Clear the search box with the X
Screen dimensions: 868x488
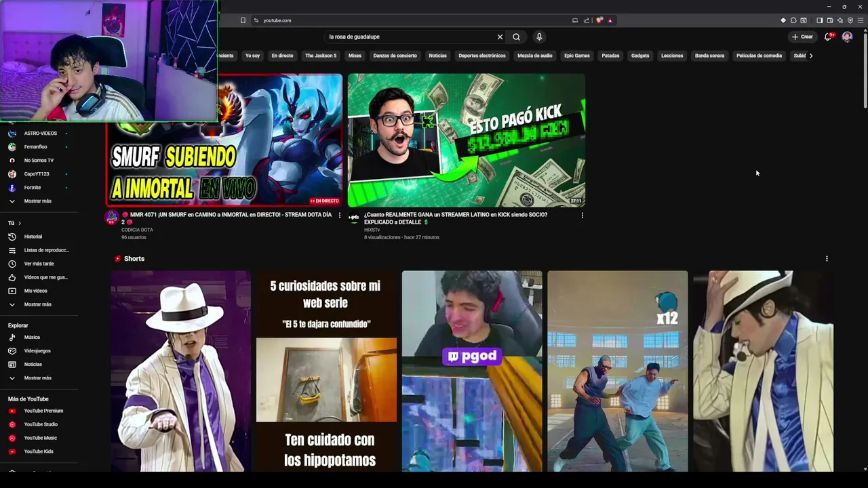500,37
